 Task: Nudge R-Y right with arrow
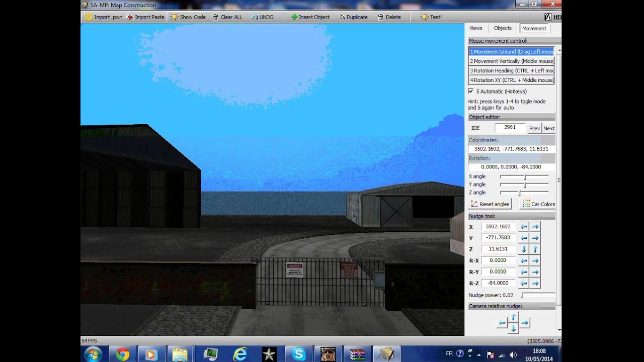pyautogui.click(x=535, y=272)
